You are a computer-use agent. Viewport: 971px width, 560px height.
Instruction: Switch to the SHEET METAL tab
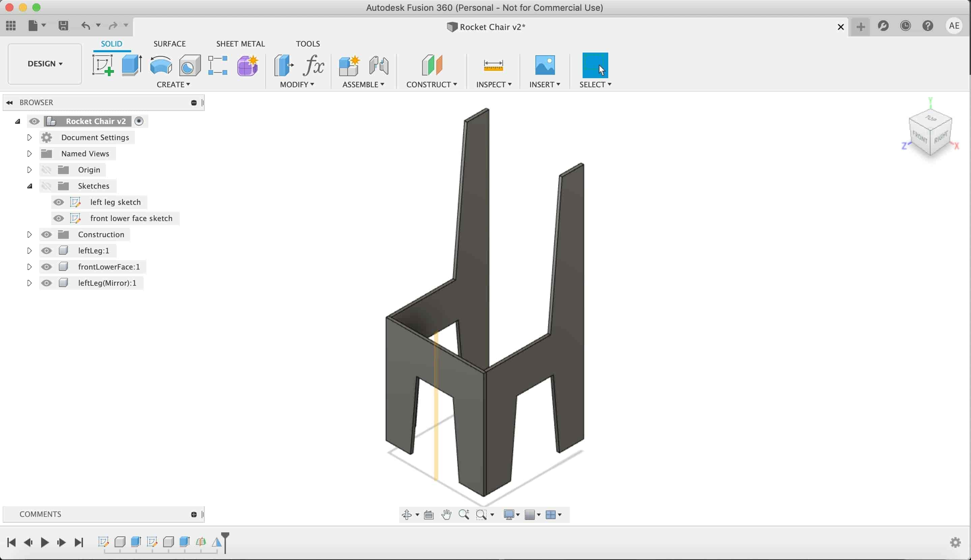pos(240,44)
